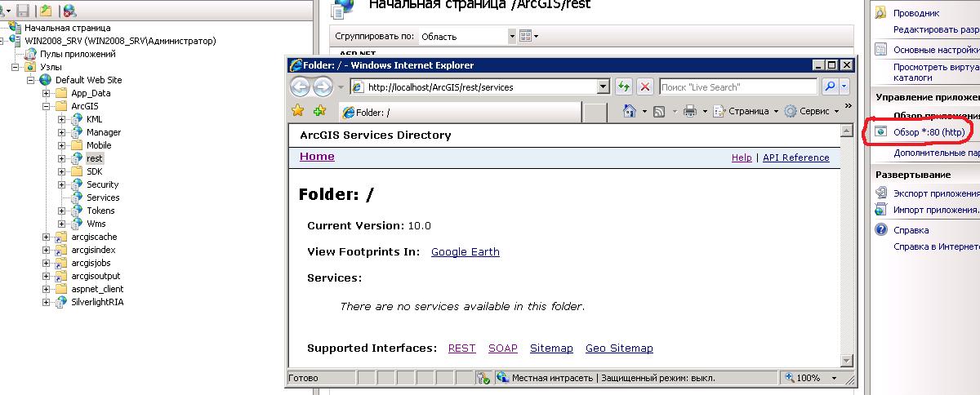Click the Экспорт приложения icon
980x395 pixels.
(x=881, y=193)
